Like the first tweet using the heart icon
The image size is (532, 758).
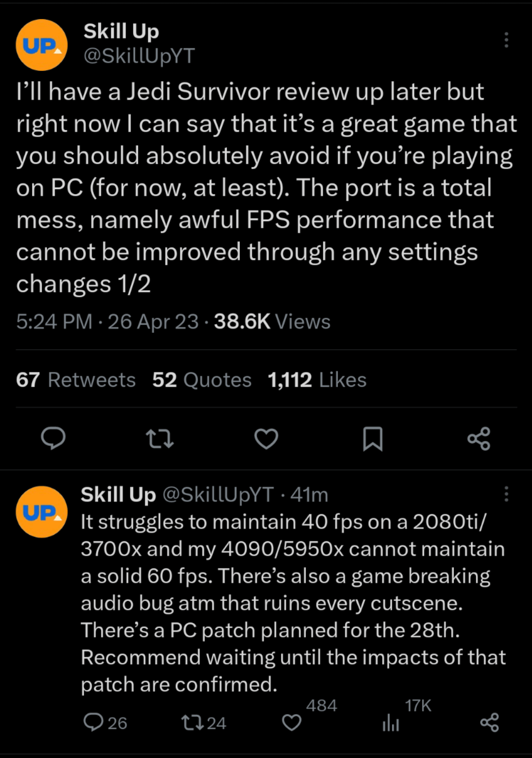tap(266, 439)
